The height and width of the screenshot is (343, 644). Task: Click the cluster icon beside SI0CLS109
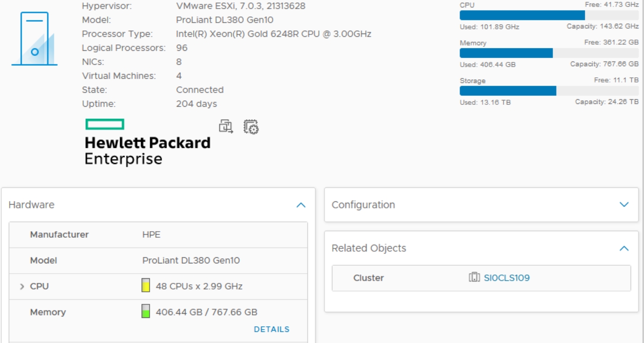474,278
